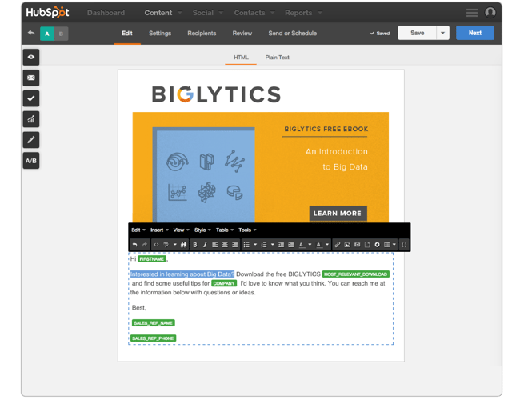Click the insert media video icon

357,245
